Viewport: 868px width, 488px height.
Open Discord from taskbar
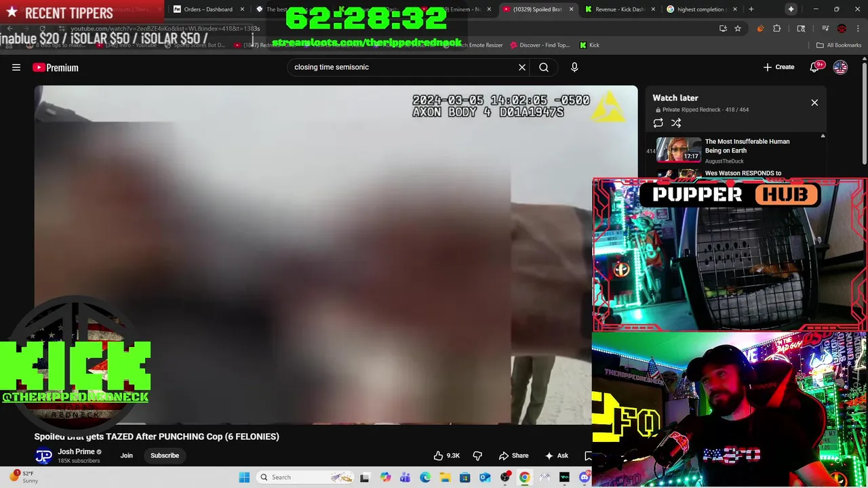click(585, 477)
